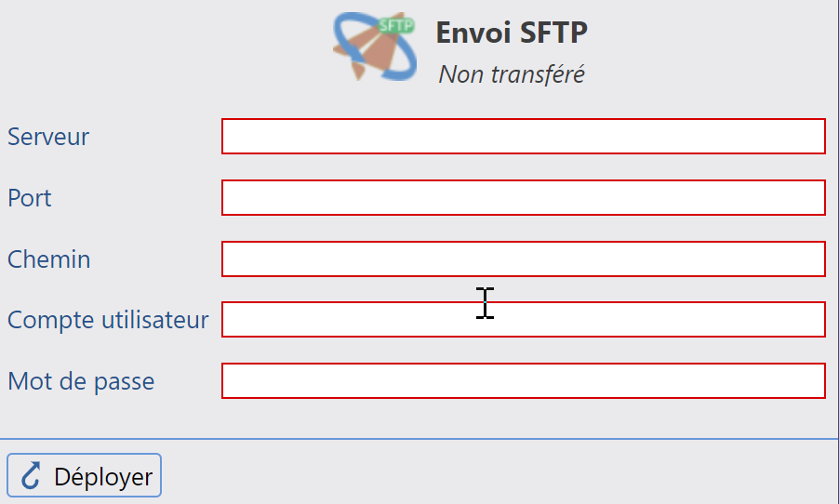Click the Chemin label
Viewport: 839px width, 504px height.
[x=48, y=259]
